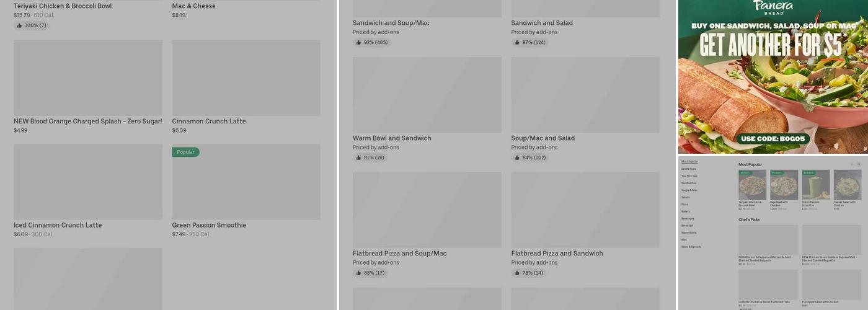Click the thumbs-up icon under Sandwich and Soup/Mac
Viewport: 868px width, 310px height.
click(359, 43)
